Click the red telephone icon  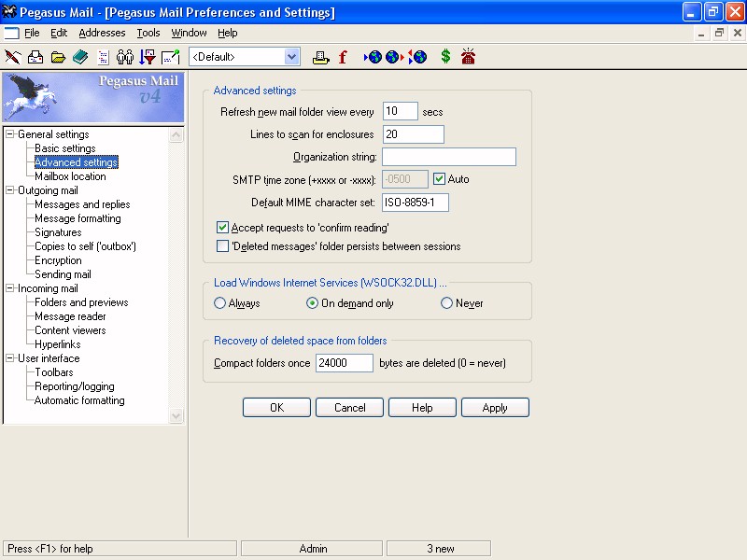pos(468,56)
